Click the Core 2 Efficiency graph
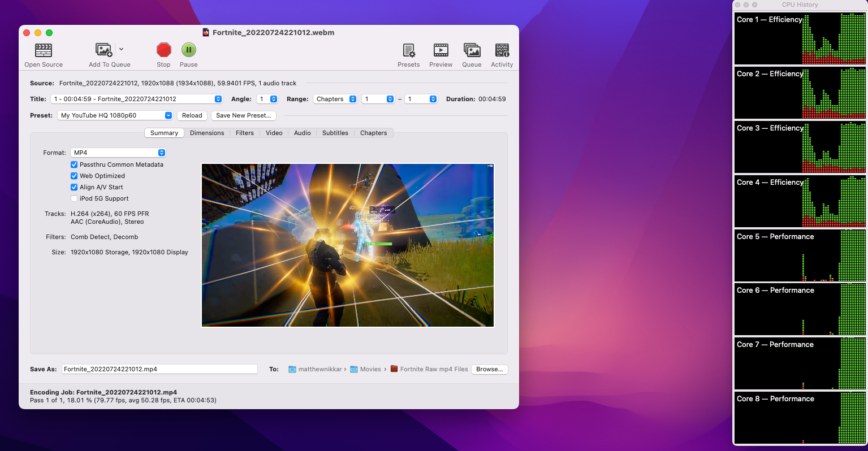This screenshot has height=451, width=868. [800, 93]
